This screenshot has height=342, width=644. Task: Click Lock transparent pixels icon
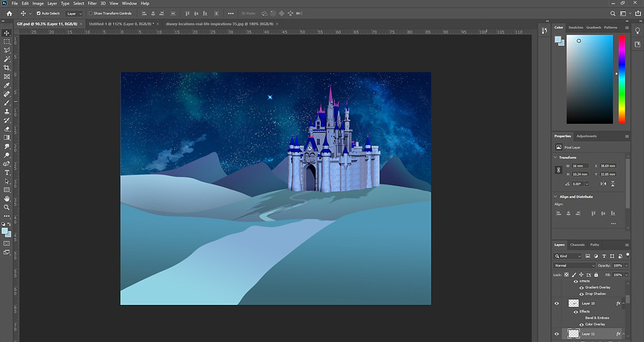[x=567, y=275]
